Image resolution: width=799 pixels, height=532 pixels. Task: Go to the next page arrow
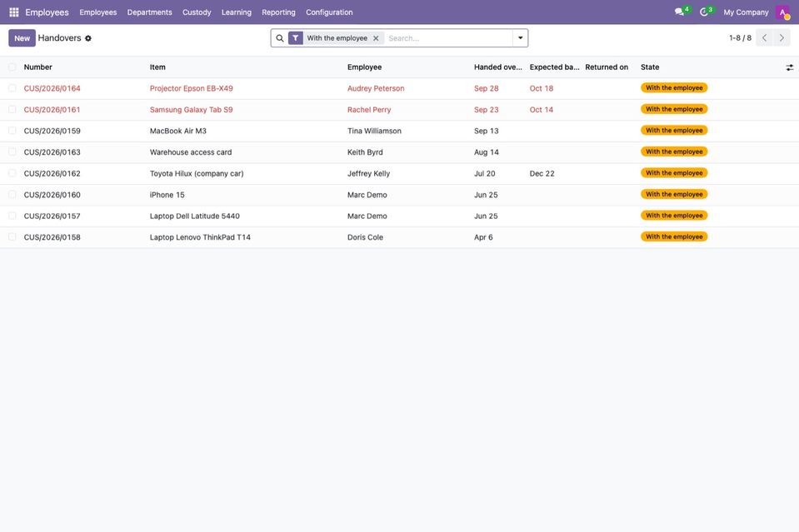tap(782, 37)
